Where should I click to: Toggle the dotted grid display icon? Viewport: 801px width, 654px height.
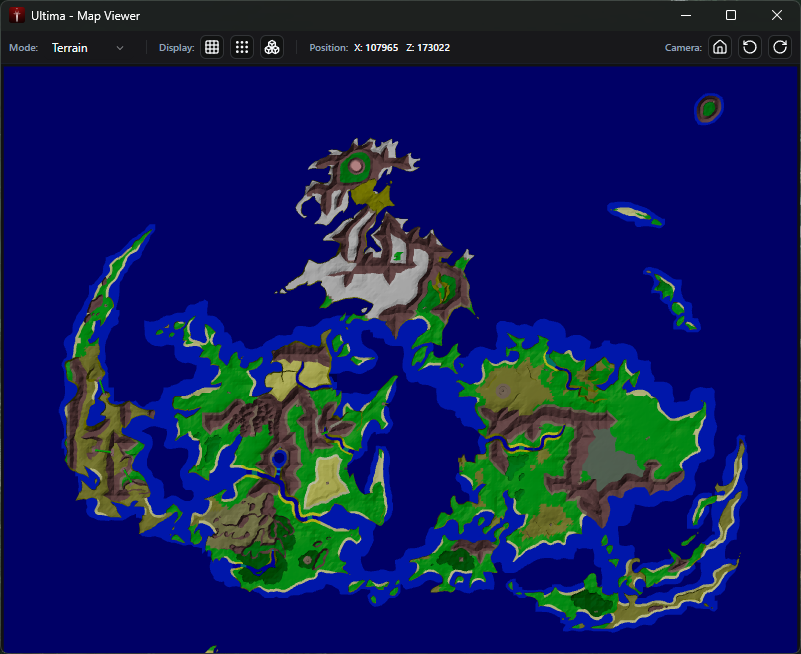242,48
